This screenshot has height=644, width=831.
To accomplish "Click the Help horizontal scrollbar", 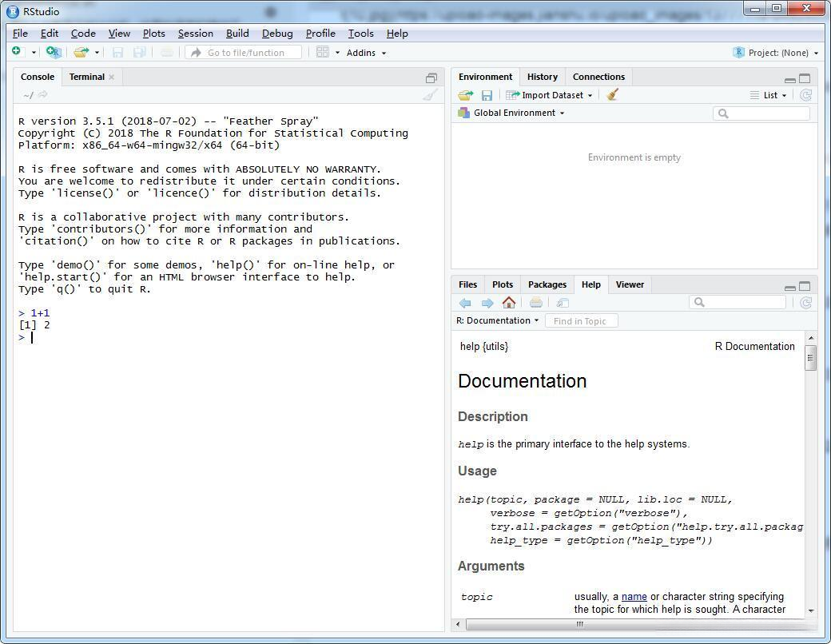I will [x=580, y=624].
